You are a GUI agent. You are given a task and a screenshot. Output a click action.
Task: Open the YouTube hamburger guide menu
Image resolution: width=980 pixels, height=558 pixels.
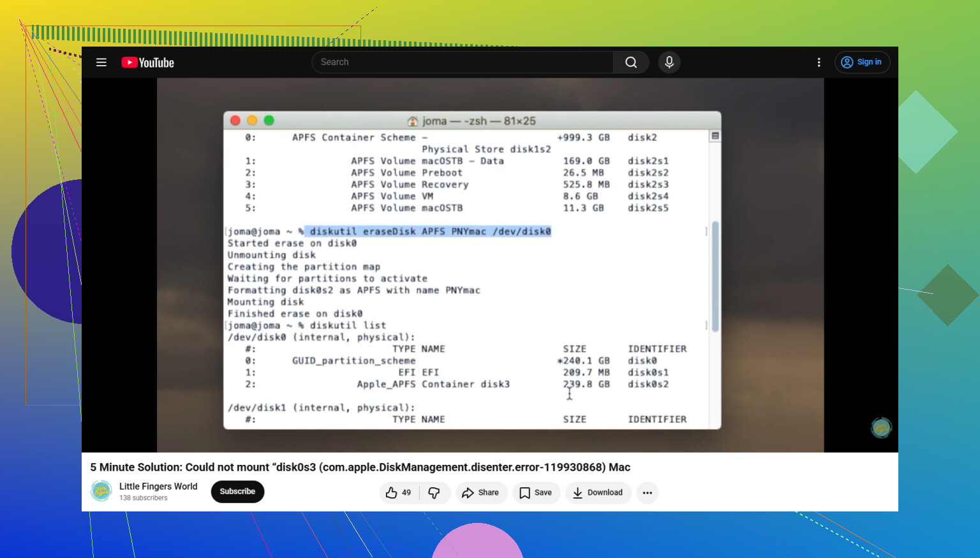[101, 62]
